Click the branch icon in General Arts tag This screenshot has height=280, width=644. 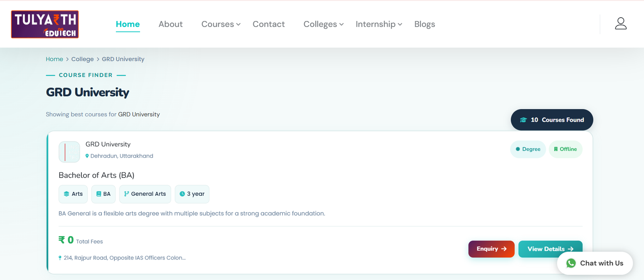(x=126, y=194)
